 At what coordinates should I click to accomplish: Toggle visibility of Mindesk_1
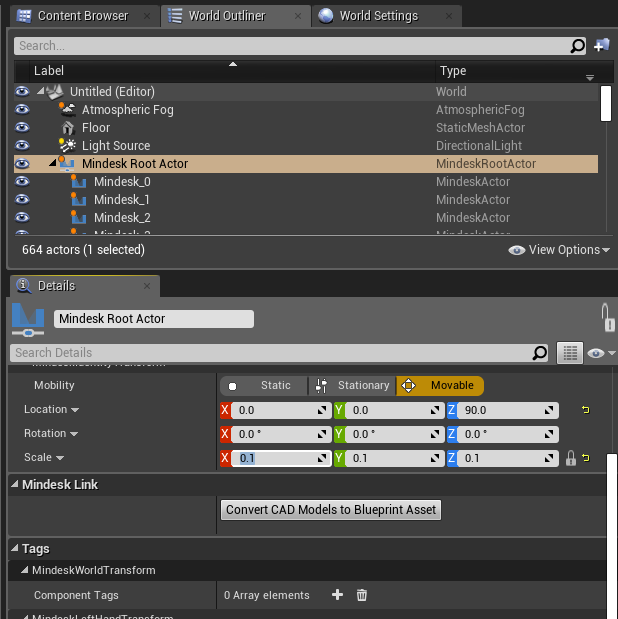click(22, 199)
